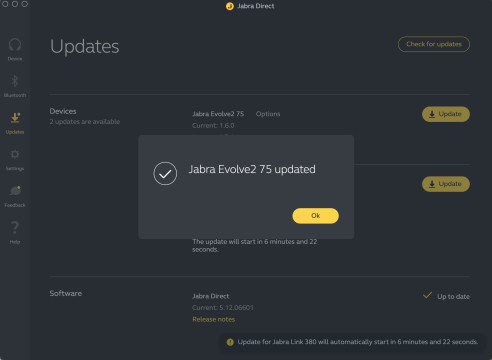The width and height of the screenshot is (492, 360).
Task: Click the second Update button below the dialog
Action: [x=446, y=184]
